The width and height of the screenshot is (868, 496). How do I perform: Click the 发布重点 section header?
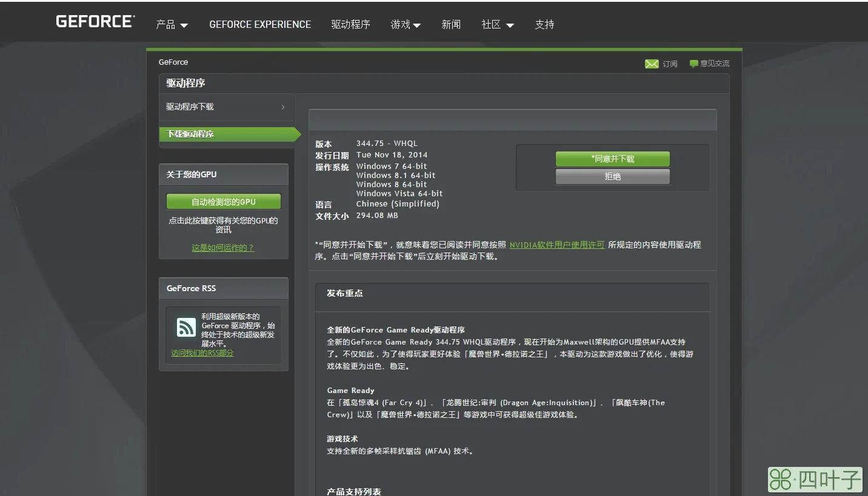coord(345,293)
